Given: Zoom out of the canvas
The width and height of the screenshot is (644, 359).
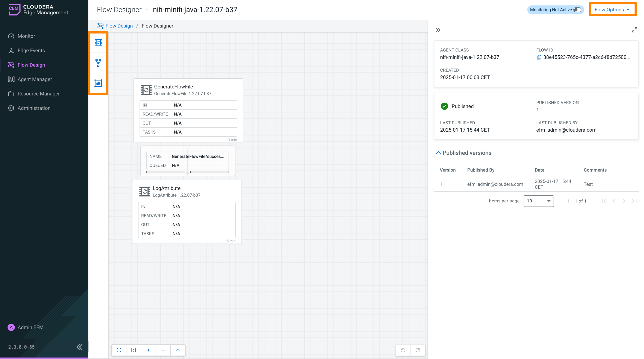Looking at the screenshot, I should click(x=163, y=350).
